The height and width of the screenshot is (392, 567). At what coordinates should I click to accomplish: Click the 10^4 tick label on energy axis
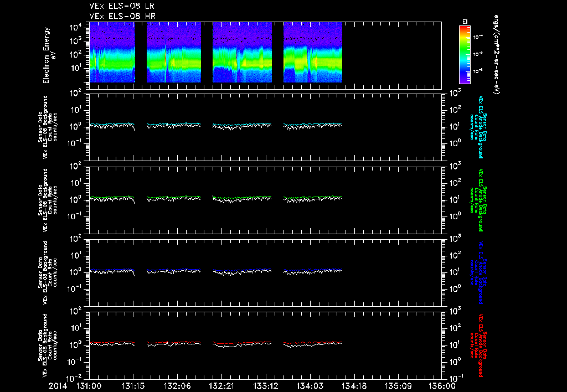[76, 28]
